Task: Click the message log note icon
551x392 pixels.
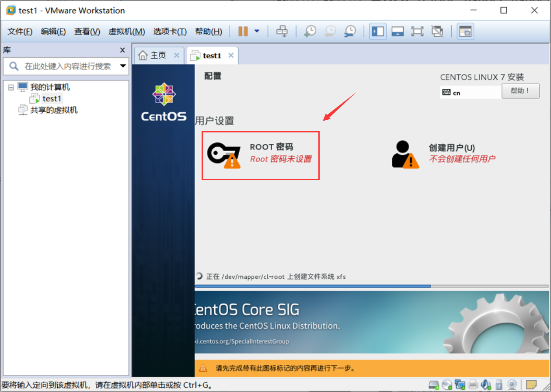Action: click(x=531, y=385)
